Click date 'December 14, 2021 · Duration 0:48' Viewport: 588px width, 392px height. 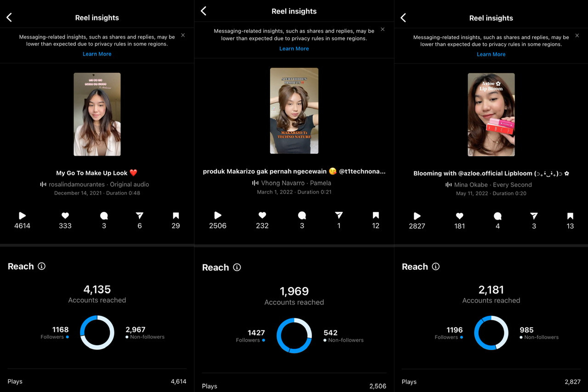pyautogui.click(x=97, y=193)
